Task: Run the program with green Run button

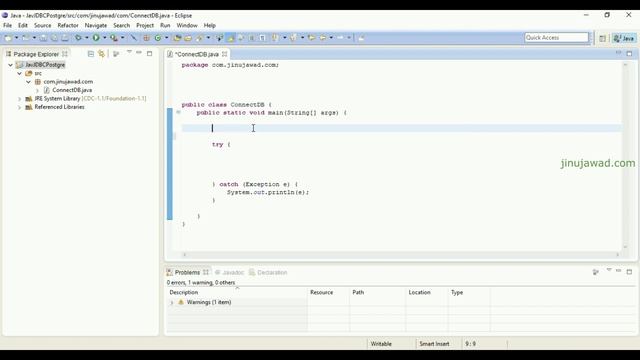Action: click(96, 38)
